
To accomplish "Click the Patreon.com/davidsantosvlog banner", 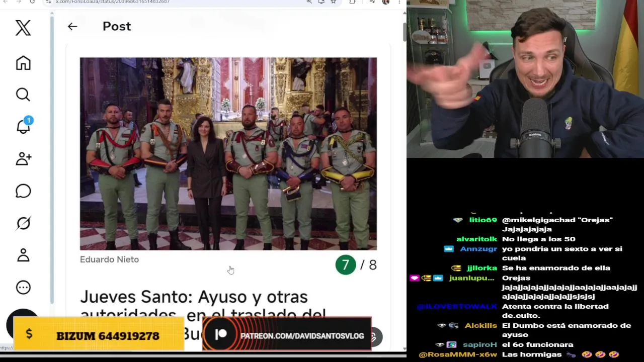I will point(287,334).
